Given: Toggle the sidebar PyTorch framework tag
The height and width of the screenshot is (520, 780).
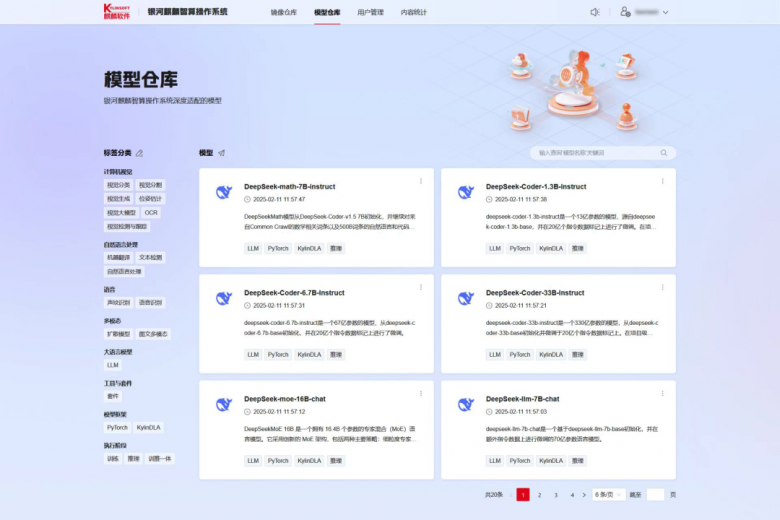Looking at the screenshot, I should (117, 427).
